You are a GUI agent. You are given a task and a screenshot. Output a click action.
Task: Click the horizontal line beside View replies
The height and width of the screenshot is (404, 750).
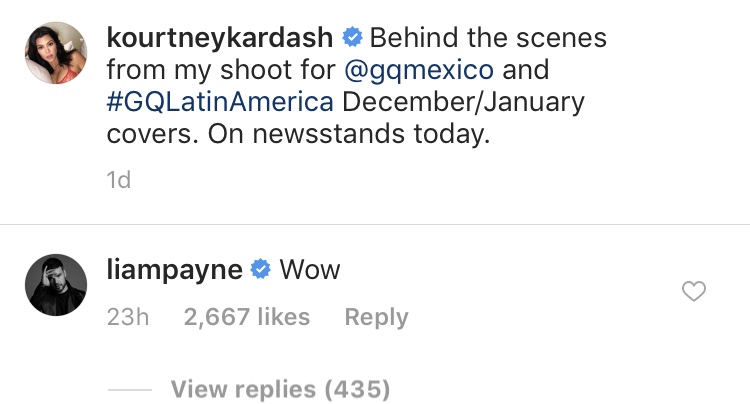coord(129,389)
